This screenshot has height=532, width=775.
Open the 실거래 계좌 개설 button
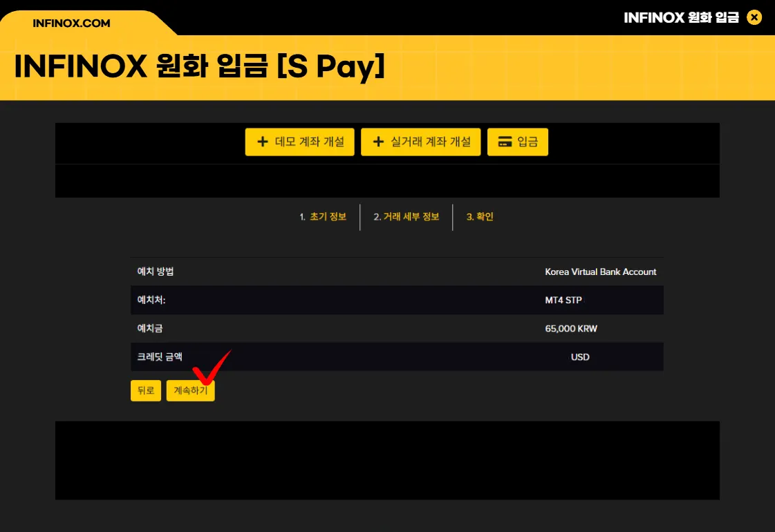point(420,142)
